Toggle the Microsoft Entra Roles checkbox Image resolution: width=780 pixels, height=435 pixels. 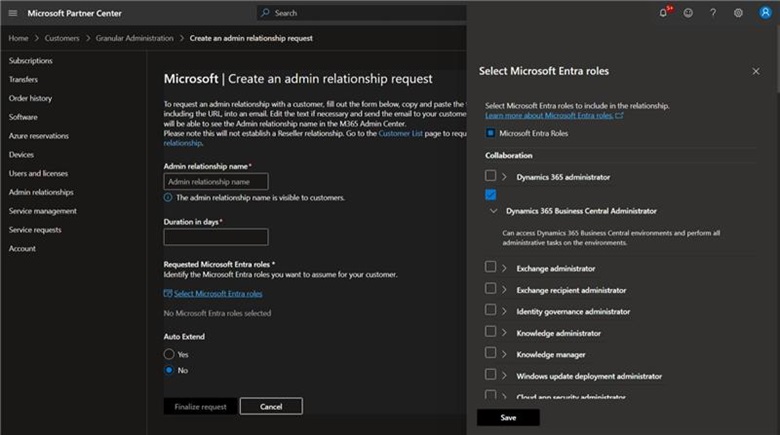click(x=490, y=133)
